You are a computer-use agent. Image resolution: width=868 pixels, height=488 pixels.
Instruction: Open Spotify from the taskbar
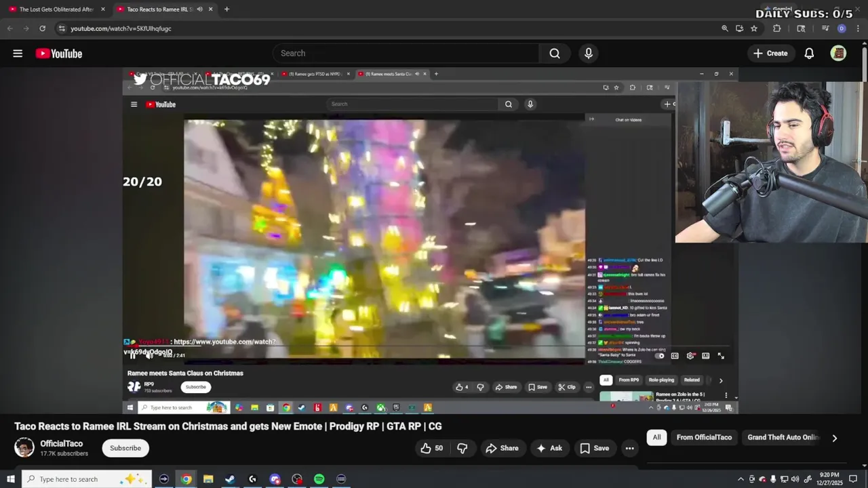point(319,479)
